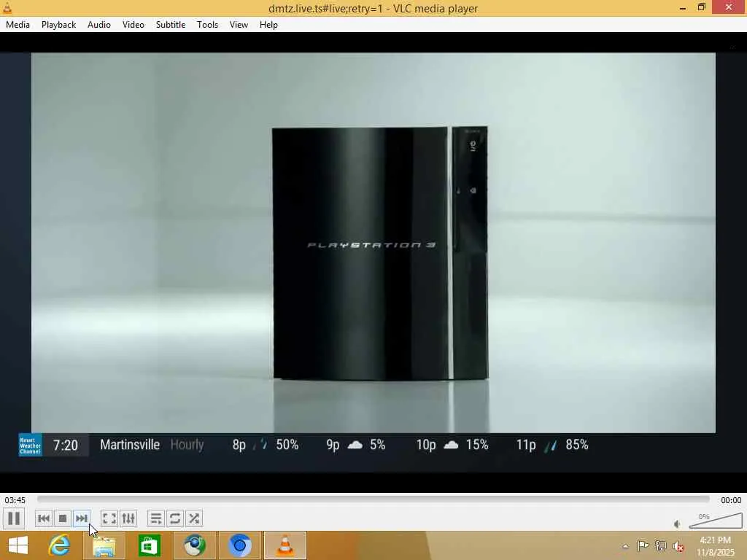
Task: Unmute audio via the speaker icon
Action: (x=677, y=524)
